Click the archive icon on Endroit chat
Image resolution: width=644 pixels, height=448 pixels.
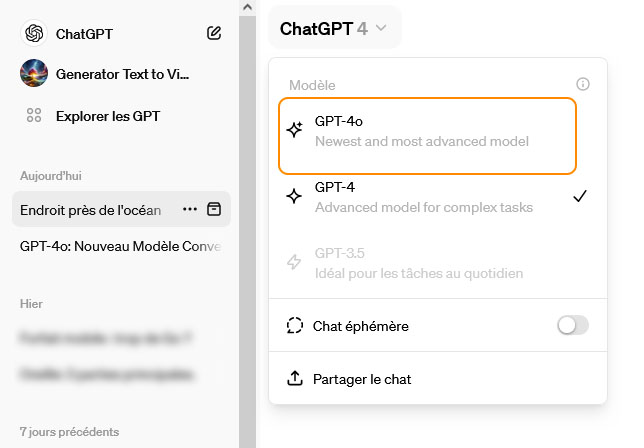tap(214, 209)
